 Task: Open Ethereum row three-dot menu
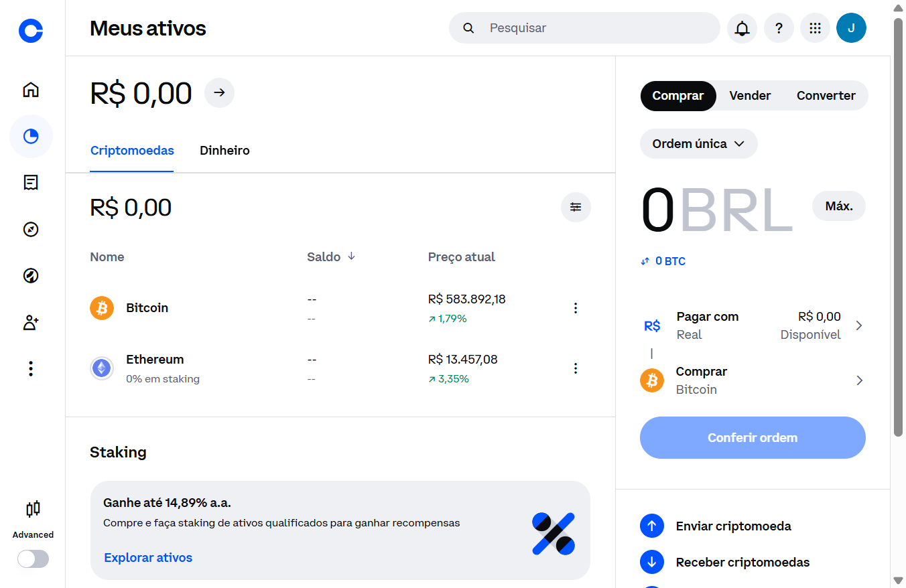[x=575, y=368]
